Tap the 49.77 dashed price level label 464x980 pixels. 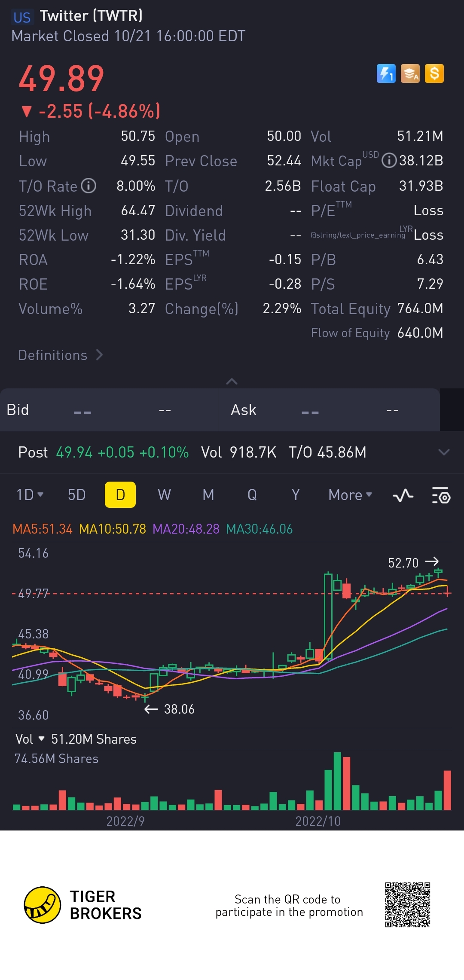[x=33, y=593]
